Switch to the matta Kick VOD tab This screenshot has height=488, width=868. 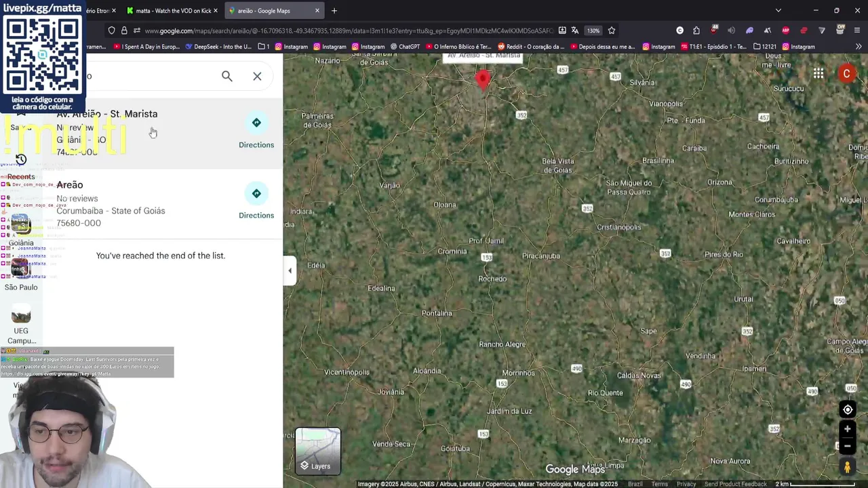[173, 11]
